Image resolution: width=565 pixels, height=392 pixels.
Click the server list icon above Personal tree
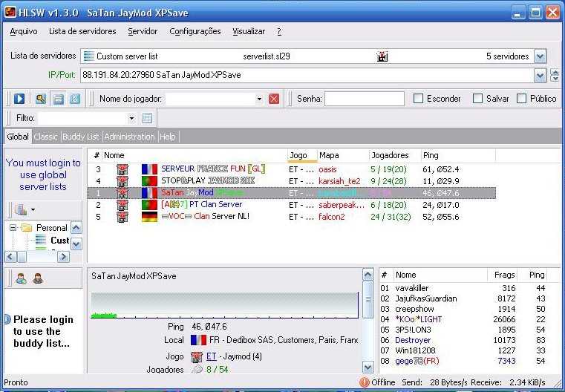(21, 209)
